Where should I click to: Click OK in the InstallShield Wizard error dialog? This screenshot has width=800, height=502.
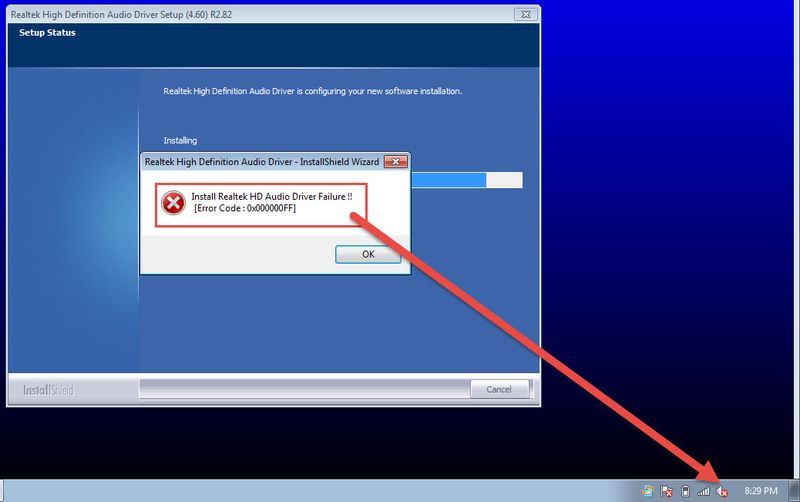[368, 254]
